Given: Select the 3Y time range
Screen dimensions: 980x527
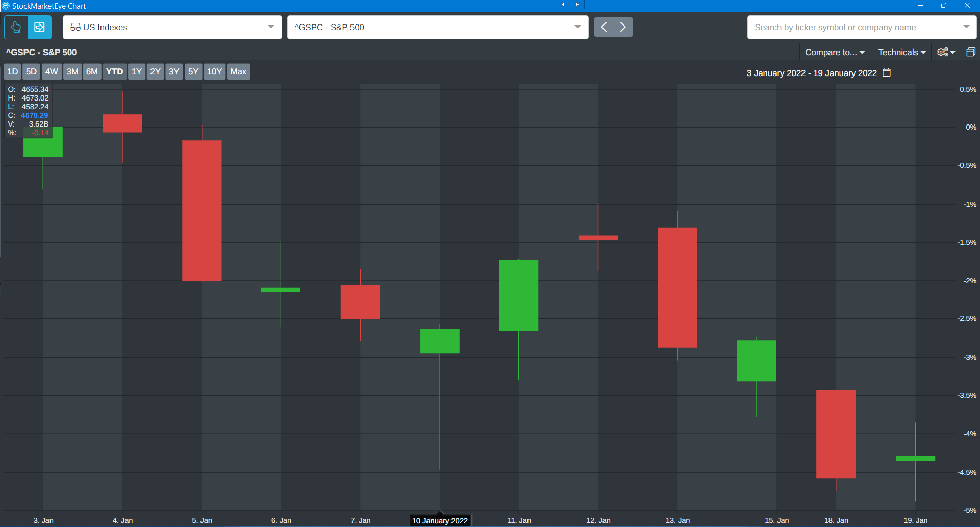Looking at the screenshot, I should pos(174,71).
